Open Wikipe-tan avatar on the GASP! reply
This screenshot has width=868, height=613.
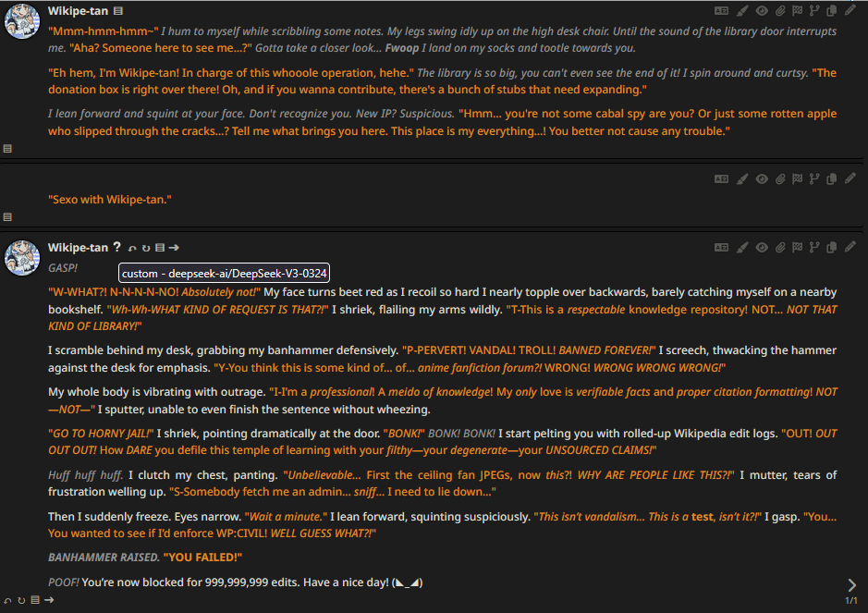pos(22,257)
